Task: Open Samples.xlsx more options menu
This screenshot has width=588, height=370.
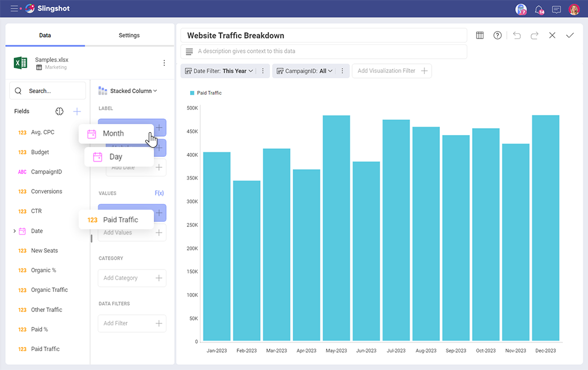Action: click(164, 63)
